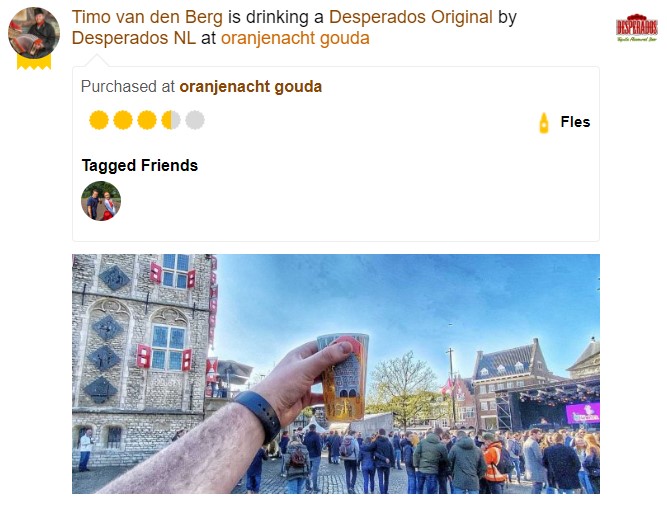Click the yellow supporter ribbon badge

pyautogui.click(x=34, y=62)
